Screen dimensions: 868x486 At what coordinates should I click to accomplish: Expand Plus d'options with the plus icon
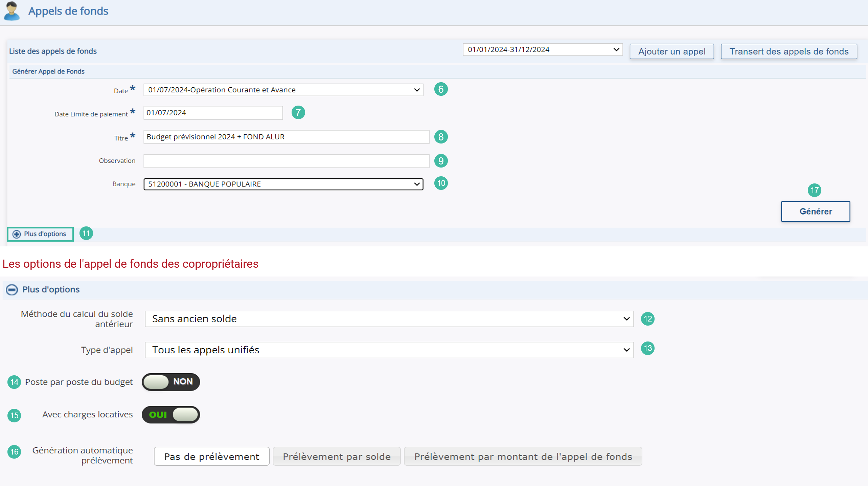[x=17, y=234]
